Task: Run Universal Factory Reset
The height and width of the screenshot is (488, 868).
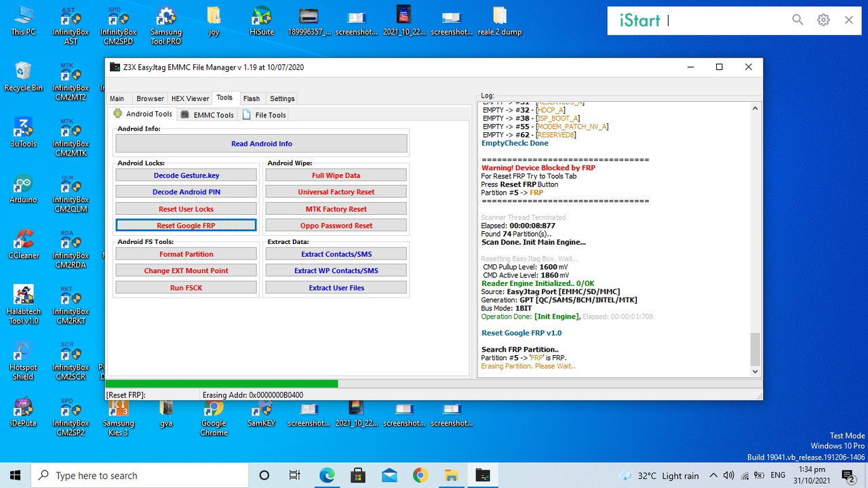Action: point(336,192)
